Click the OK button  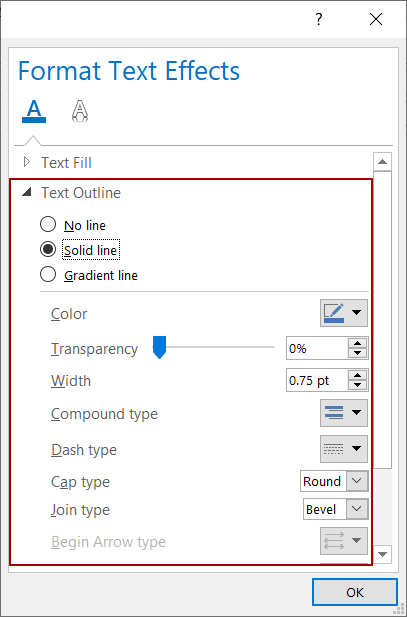(x=355, y=592)
